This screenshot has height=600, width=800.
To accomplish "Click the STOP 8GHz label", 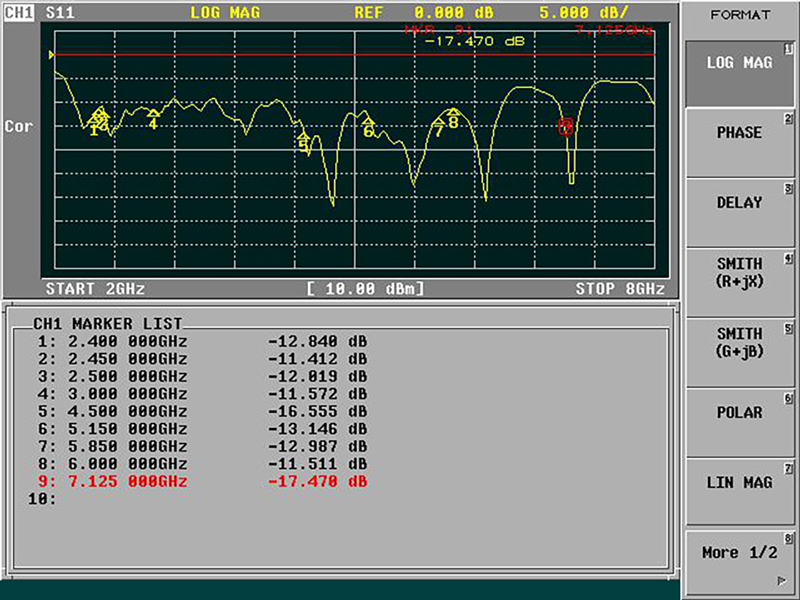I will coord(620,289).
